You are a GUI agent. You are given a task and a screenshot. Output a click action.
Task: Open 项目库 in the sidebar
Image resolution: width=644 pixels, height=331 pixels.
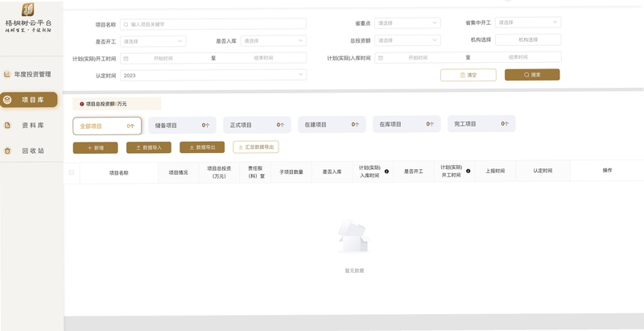tap(29, 100)
